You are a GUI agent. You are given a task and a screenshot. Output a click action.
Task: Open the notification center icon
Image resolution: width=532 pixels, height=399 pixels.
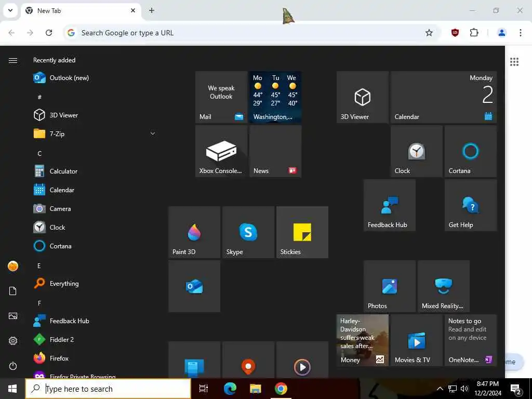[516, 390]
